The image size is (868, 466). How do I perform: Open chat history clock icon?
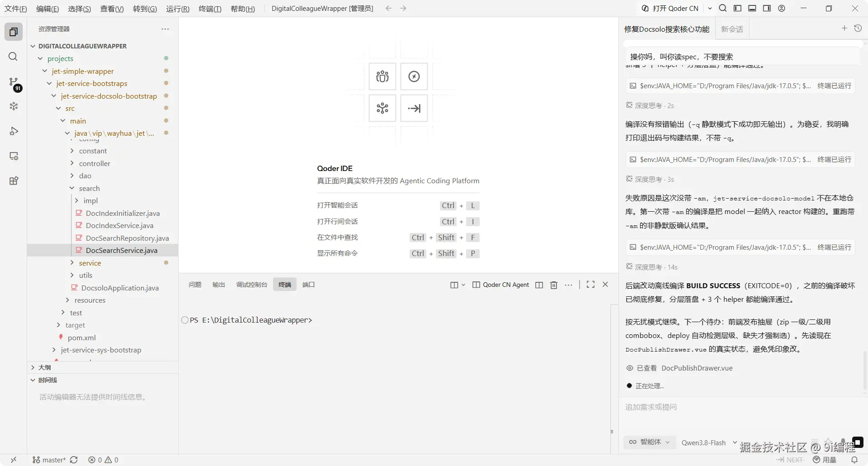pyautogui.click(x=858, y=29)
